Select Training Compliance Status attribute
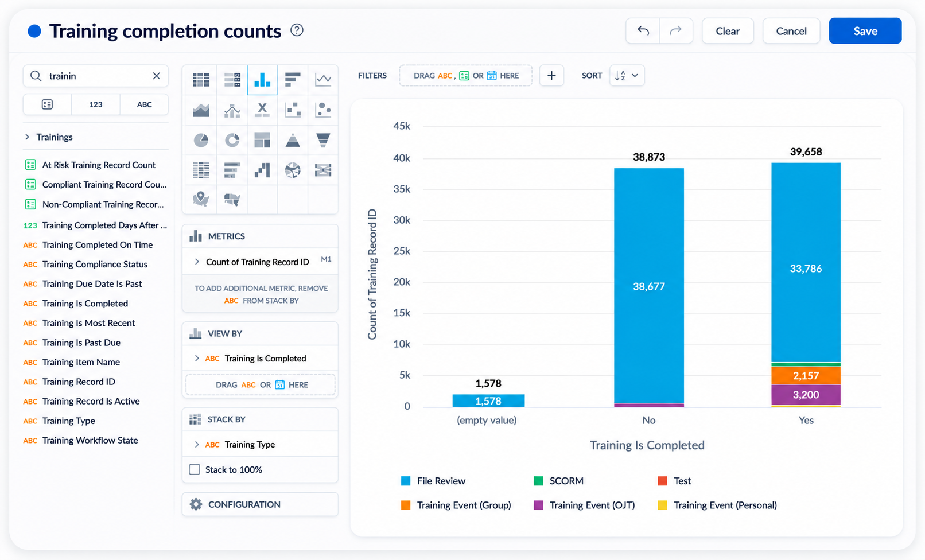 click(95, 265)
